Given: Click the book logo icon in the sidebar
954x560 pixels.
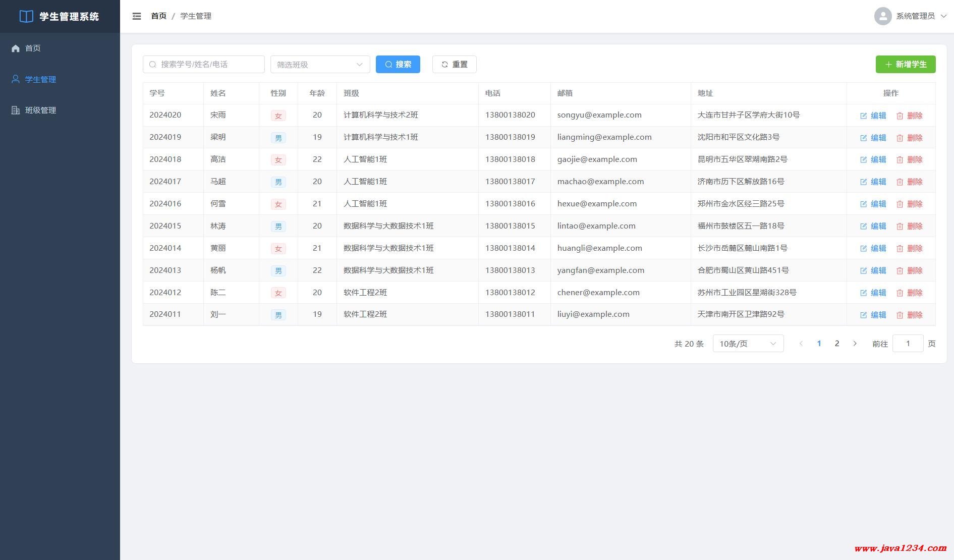Looking at the screenshot, I should tap(26, 17).
